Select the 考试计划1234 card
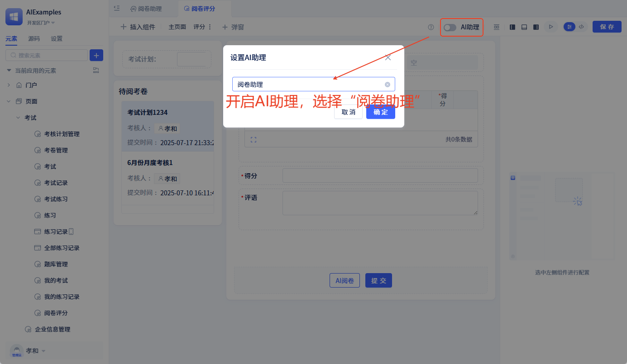The image size is (627, 364). tap(168, 126)
